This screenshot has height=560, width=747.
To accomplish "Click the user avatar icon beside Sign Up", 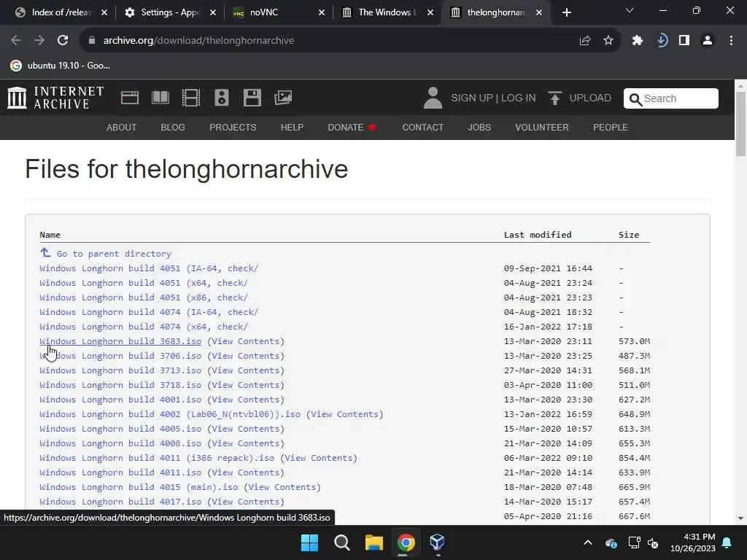I will (x=433, y=98).
